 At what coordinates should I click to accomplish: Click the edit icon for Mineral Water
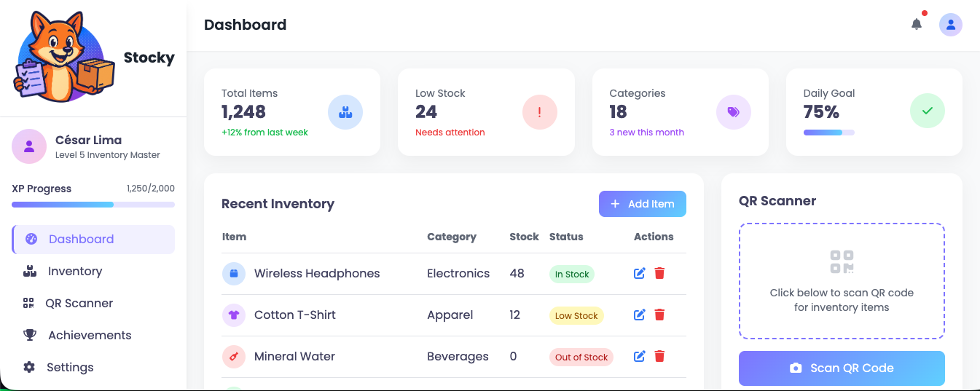coord(640,357)
